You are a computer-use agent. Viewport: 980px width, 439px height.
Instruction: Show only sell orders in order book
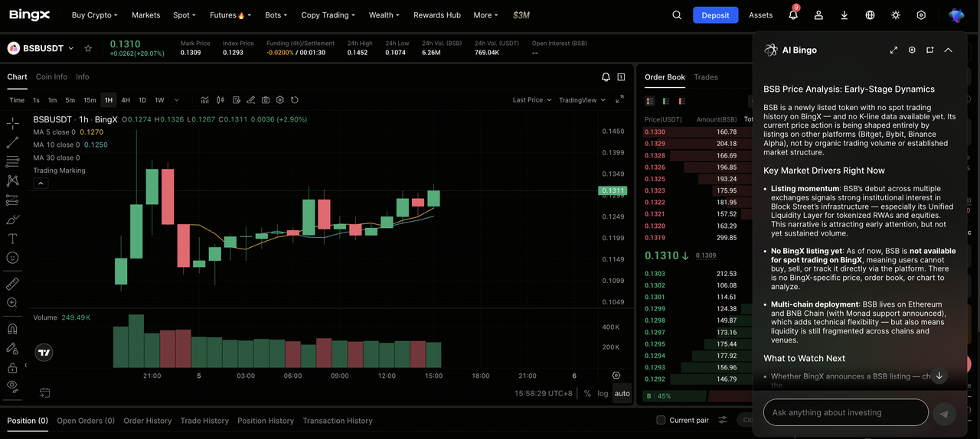coord(681,101)
